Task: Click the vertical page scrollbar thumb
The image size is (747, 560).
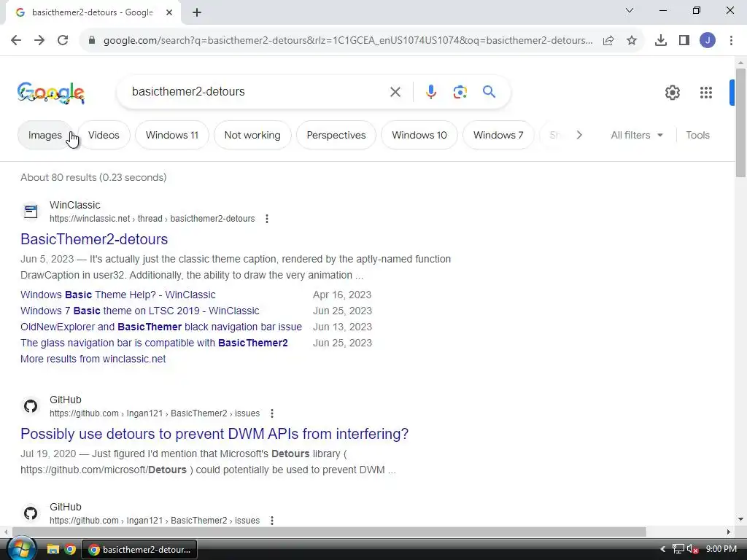Action: [x=740, y=122]
